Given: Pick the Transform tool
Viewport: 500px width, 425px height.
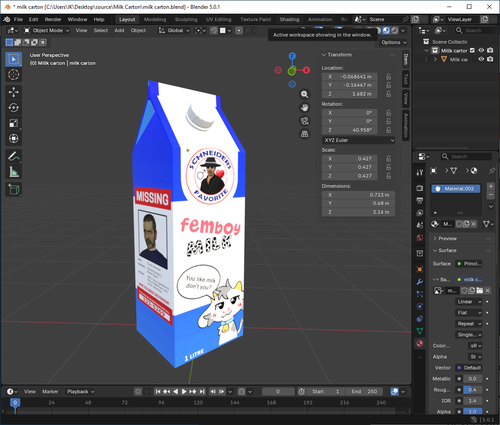Looking at the screenshot, I should click(x=14, y=138).
